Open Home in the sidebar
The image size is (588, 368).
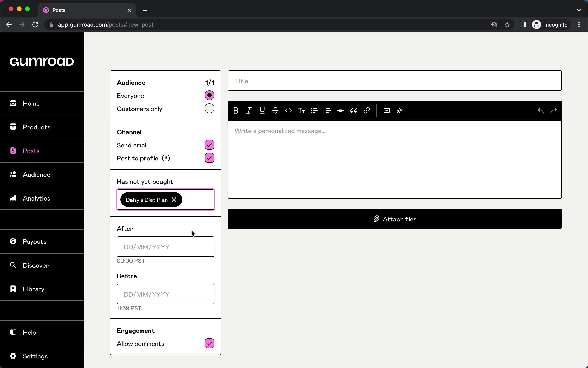(x=42, y=103)
